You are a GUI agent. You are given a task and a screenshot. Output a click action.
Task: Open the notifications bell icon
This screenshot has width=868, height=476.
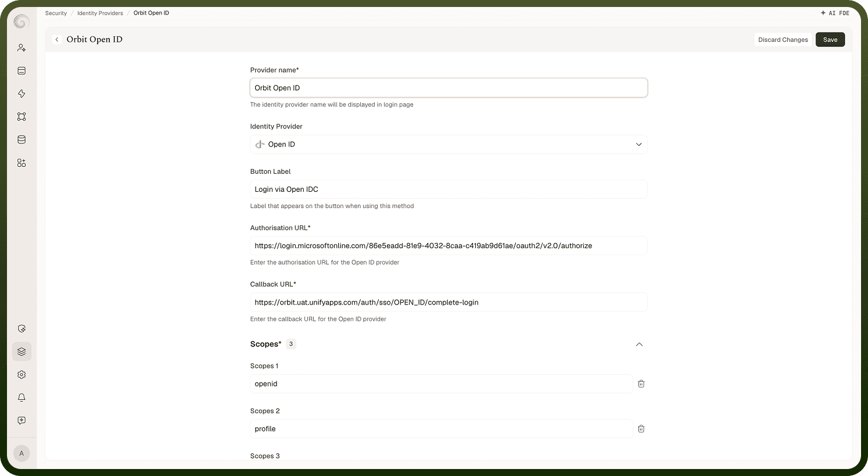21,398
